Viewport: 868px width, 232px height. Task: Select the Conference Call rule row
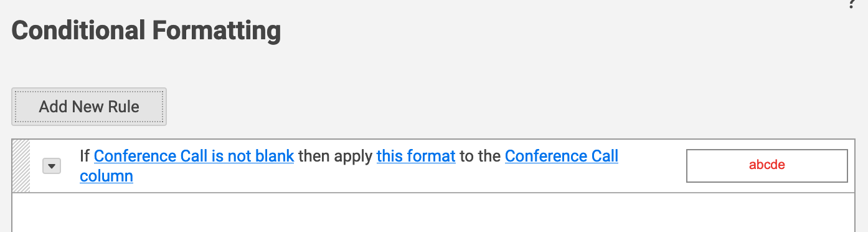pyautogui.click(x=433, y=166)
